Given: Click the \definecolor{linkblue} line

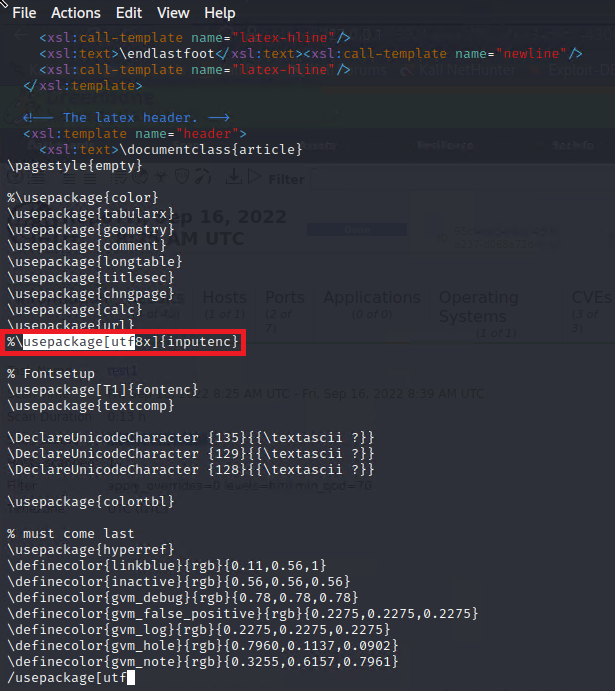Looking at the screenshot, I should (165, 565).
